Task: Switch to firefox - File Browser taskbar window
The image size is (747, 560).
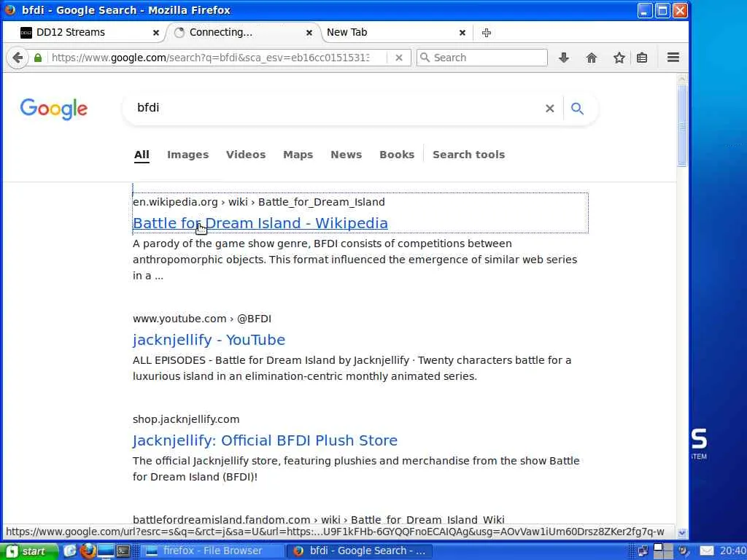Action: click(212, 551)
